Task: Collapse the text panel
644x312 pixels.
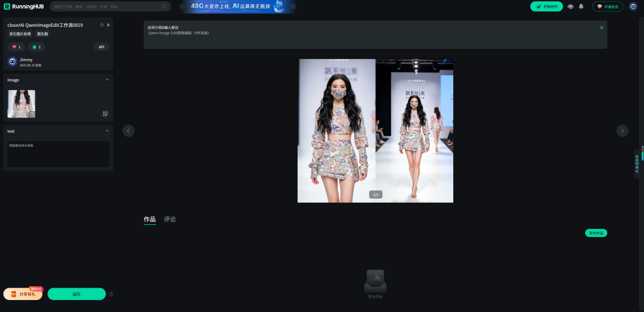Action: [107, 131]
